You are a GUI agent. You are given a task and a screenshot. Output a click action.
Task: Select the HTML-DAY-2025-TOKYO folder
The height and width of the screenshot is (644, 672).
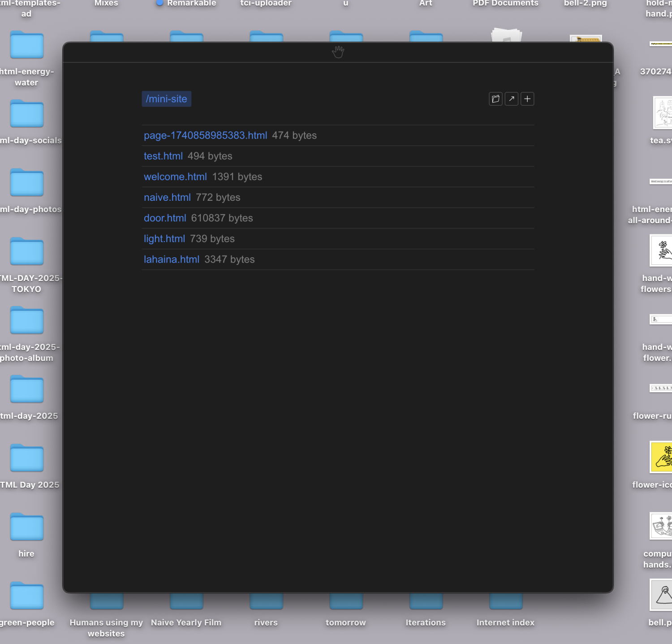27,252
